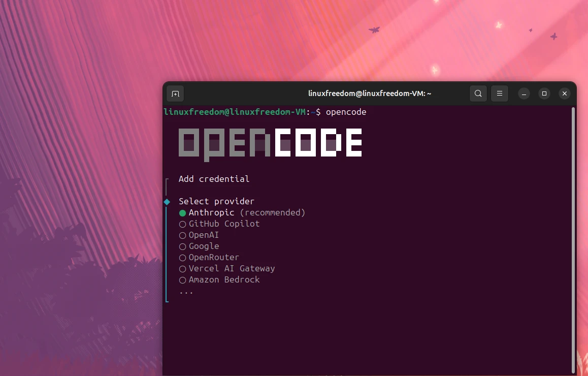Click the Select provider label

pyautogui.click(x=216, y=201)
